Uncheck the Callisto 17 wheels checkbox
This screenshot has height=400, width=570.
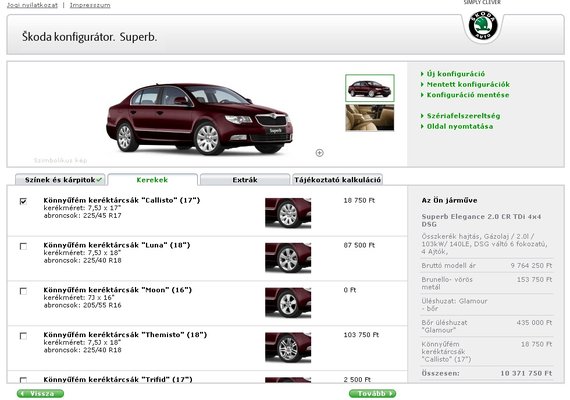23,201
